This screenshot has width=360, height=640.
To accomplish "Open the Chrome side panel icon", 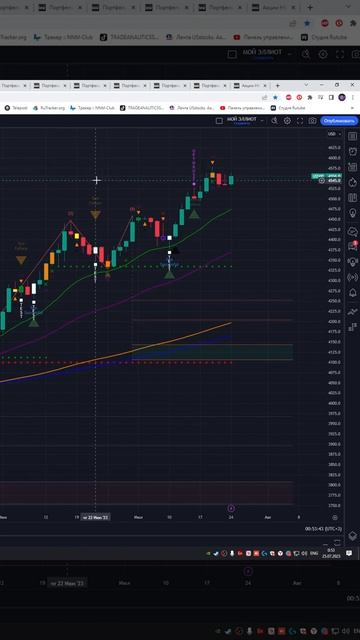I will [331, 97].
